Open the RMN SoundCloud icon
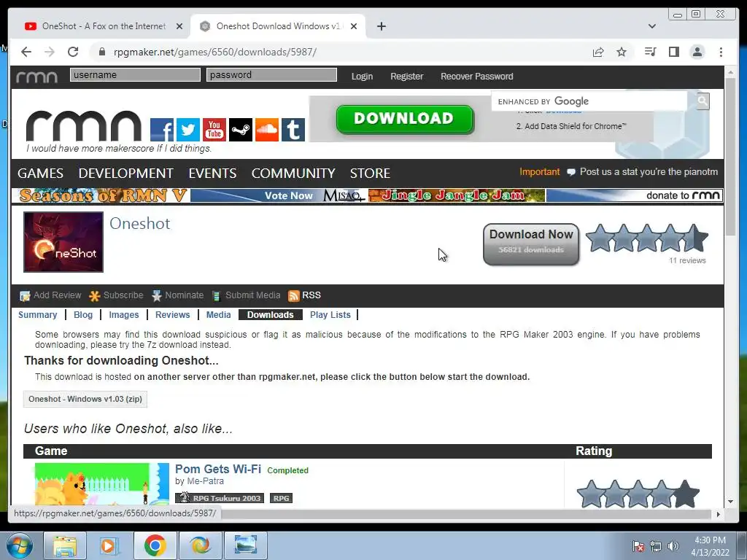The height and width of the screenshot is (560, 747). (x=267, y=130)
